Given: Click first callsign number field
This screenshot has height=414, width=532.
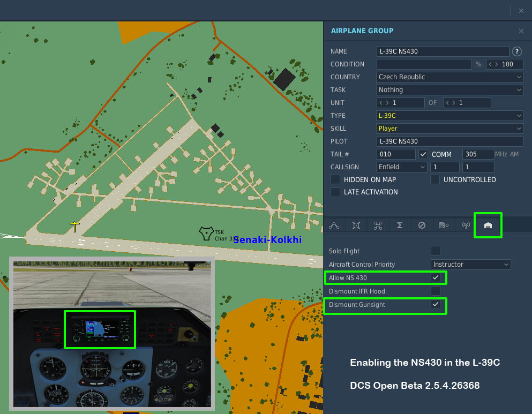Looking at the screenshot, I should click(x=445, y=167).
